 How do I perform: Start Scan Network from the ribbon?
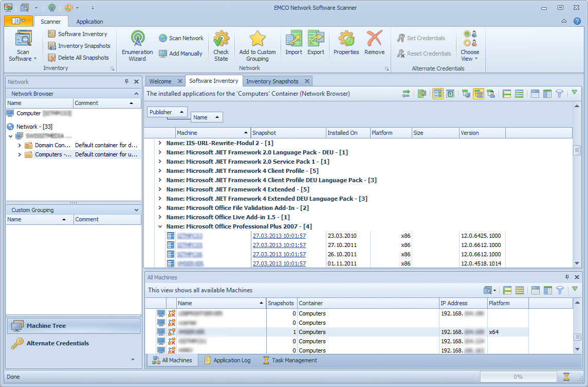coord(181,38)
